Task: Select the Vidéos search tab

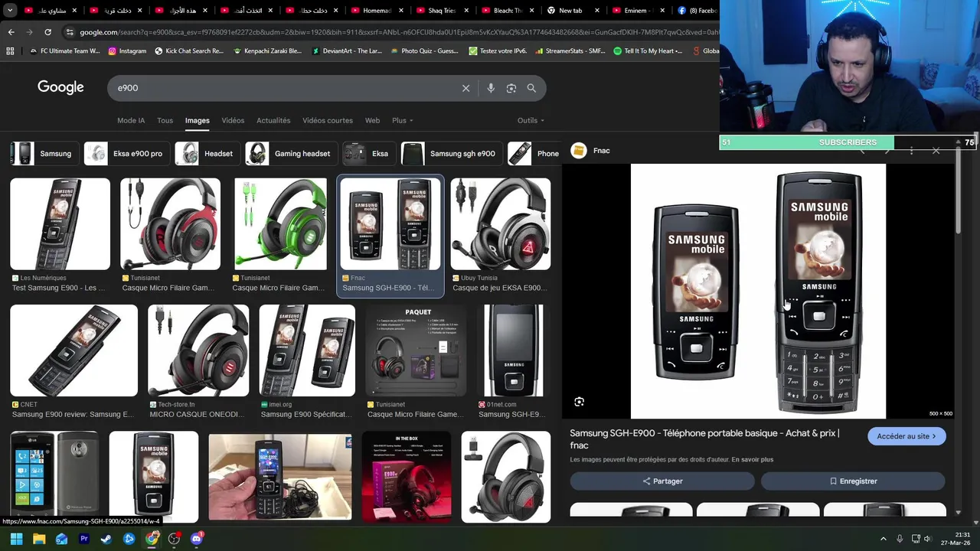Action: [x=233, y=121]
